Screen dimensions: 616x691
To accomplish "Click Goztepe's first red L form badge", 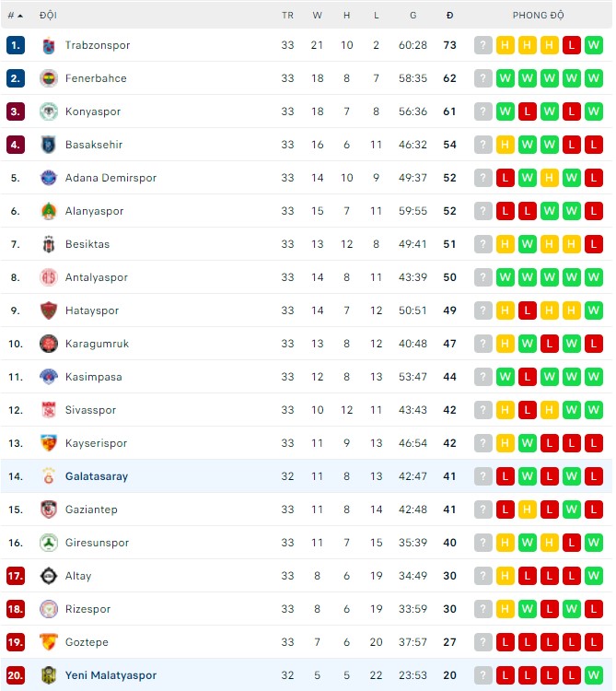I will (x=506, y=642).
